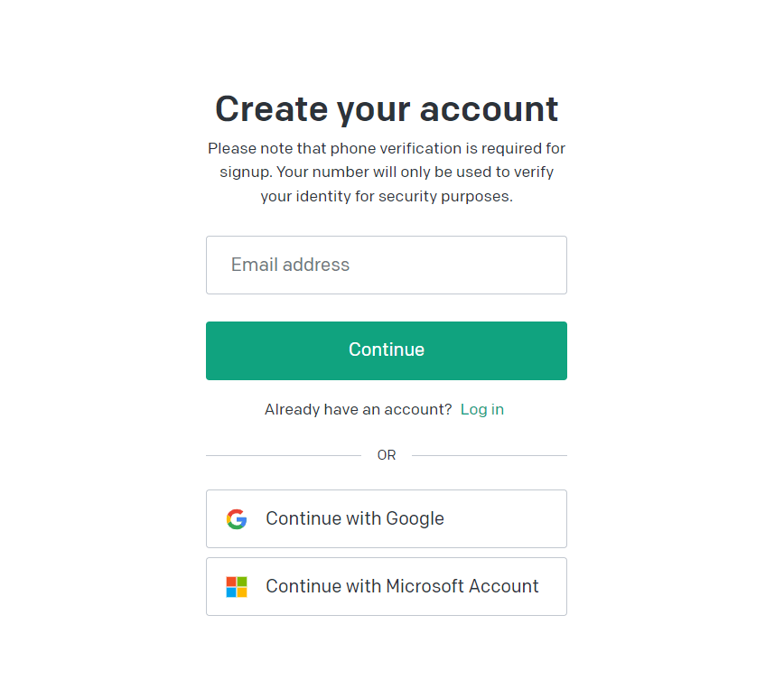This screenshot has height=699, width=784.
Task: Open the Log in link
Action: 482,410
